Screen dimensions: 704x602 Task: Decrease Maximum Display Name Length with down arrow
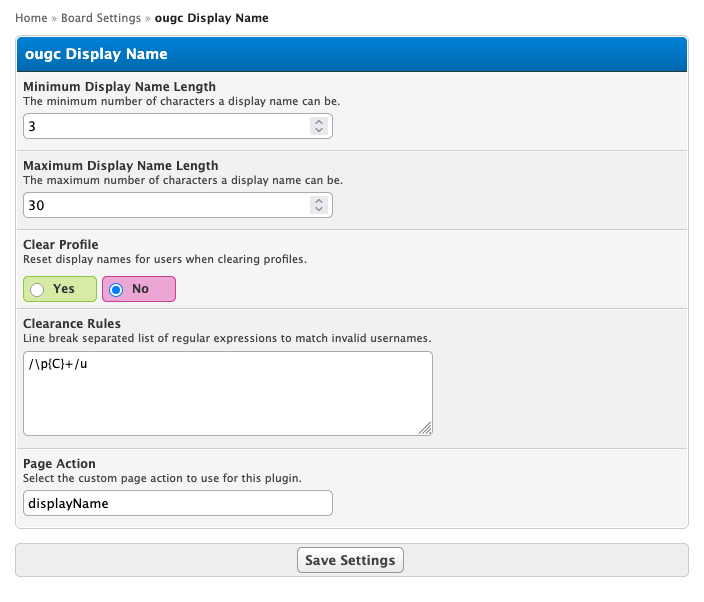319,210
